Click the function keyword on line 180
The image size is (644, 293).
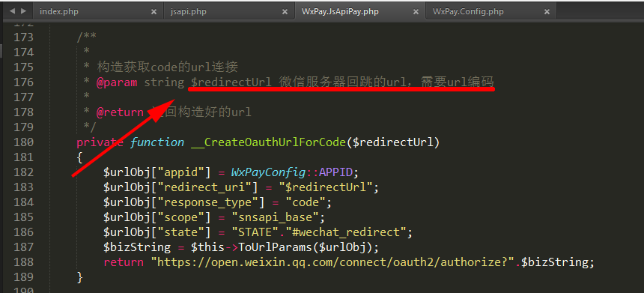[157, 142]
